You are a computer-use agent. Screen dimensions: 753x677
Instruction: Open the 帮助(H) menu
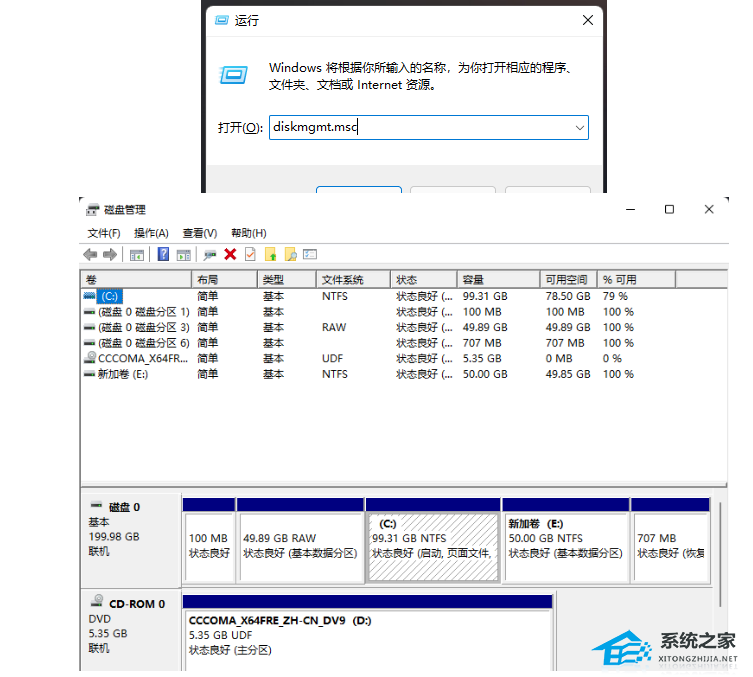(x=248, y=233)
